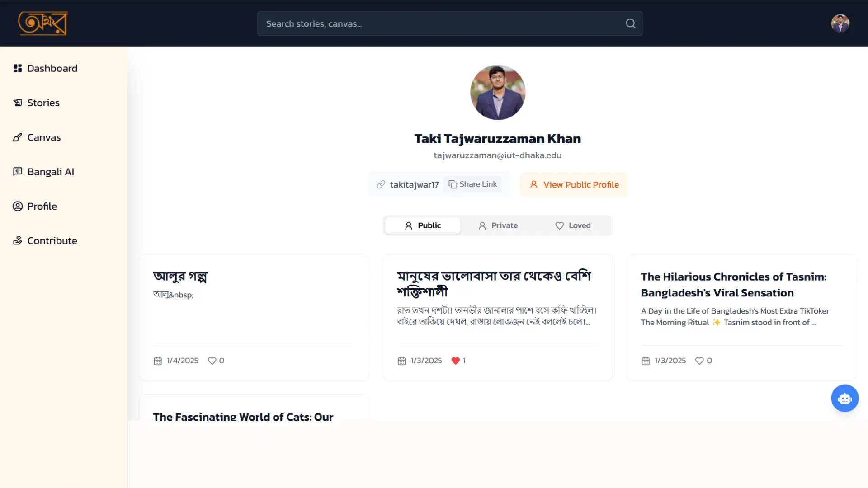Click the excerpt starting রাত তখন দশটা
The width and height of the screenshot is (868, 488).
497,316
